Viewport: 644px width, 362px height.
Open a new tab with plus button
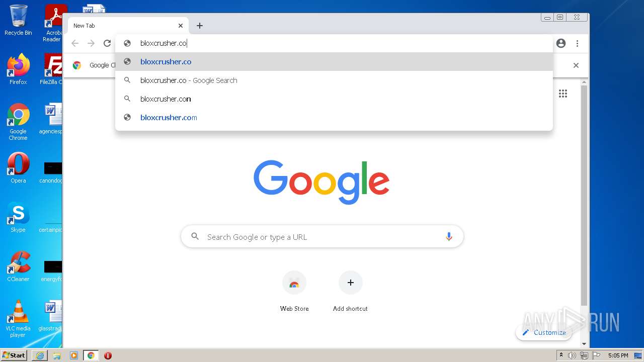200,26
